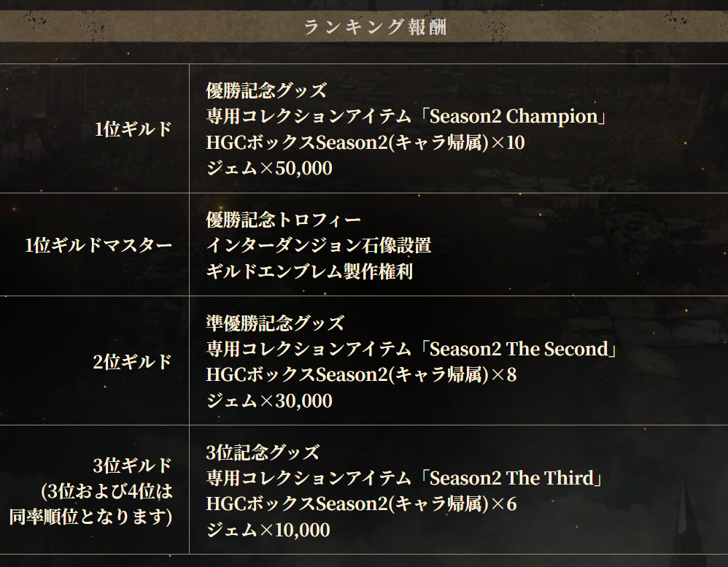
Task: Click the ランキング報酬 section header
Action: (x=374, y=28)
